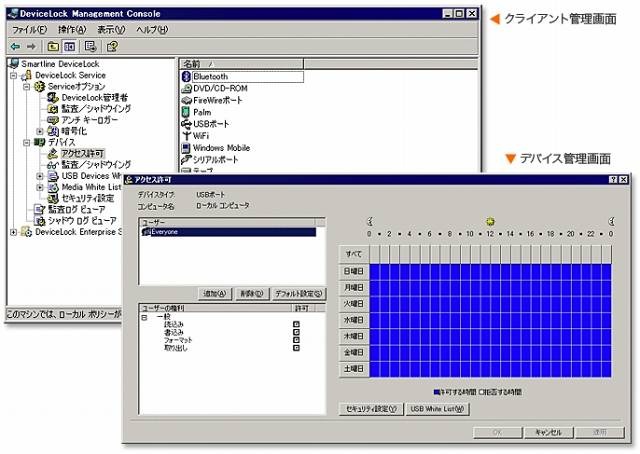Click the 追加(A) button
This screenshot has width=640, height=454.
point(215,294)
